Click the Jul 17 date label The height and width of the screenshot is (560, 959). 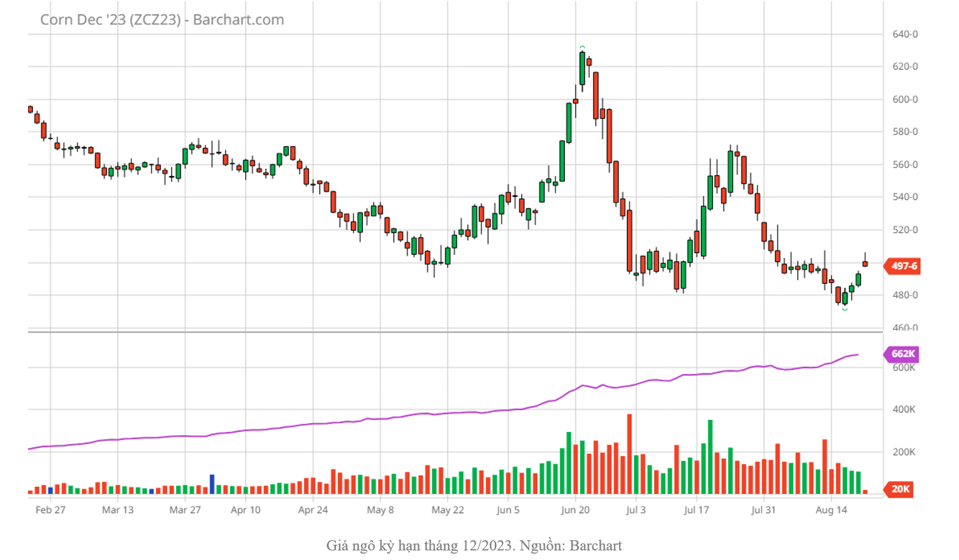click(696, 510)
